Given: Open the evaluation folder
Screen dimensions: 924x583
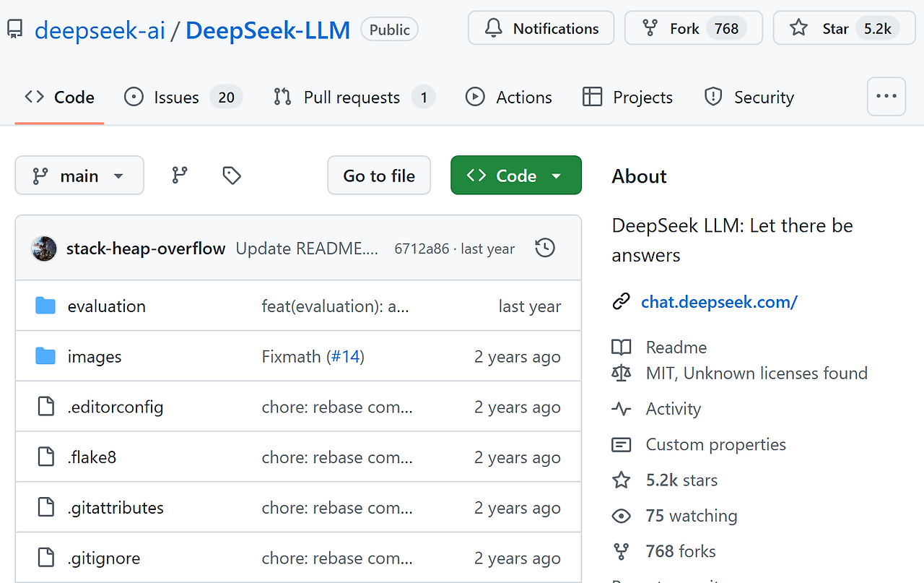Looking at the screenshot, I should (107, 306).
